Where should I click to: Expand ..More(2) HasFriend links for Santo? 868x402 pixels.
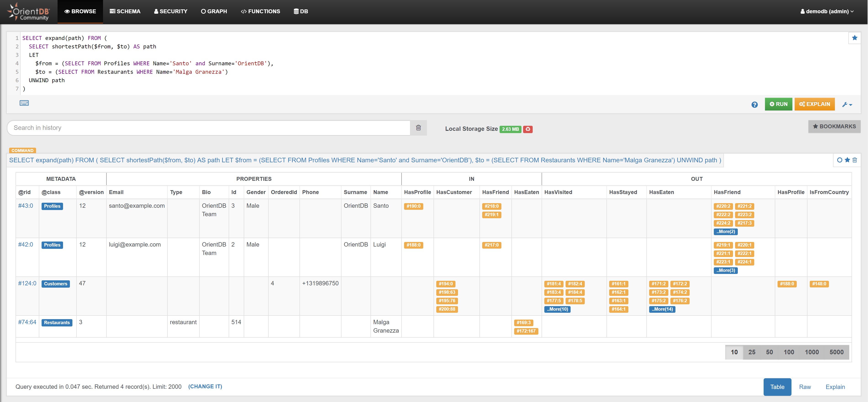pos(725,232)
